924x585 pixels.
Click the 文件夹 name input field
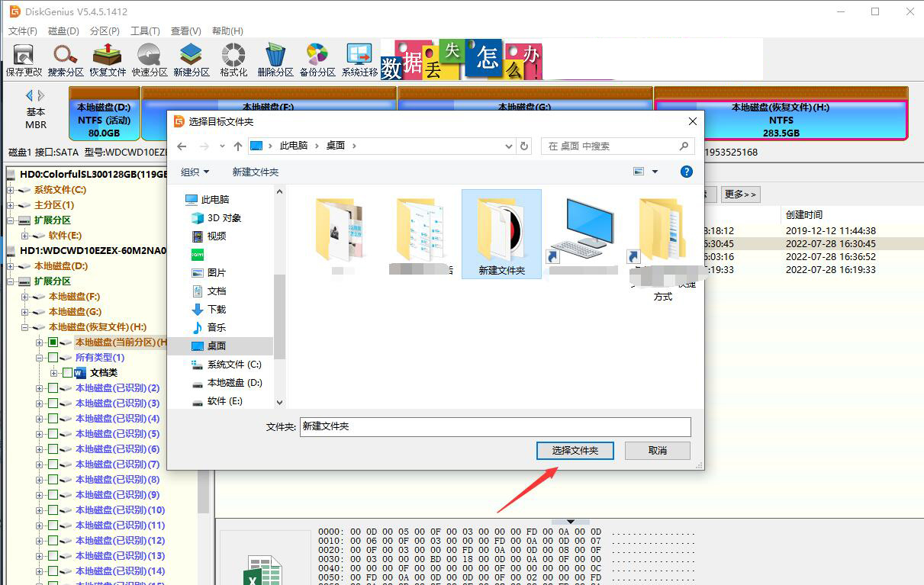495,426
